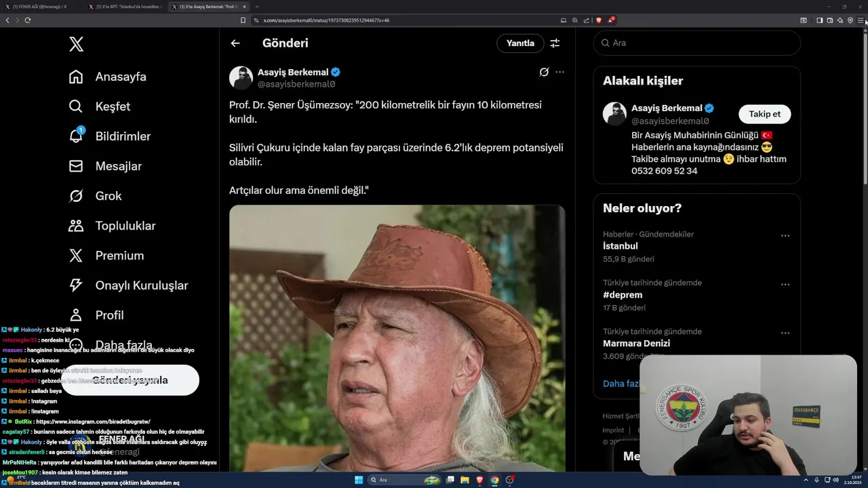
Task: Open Brave VPN shield icon
Action: [x=850, y=20]
